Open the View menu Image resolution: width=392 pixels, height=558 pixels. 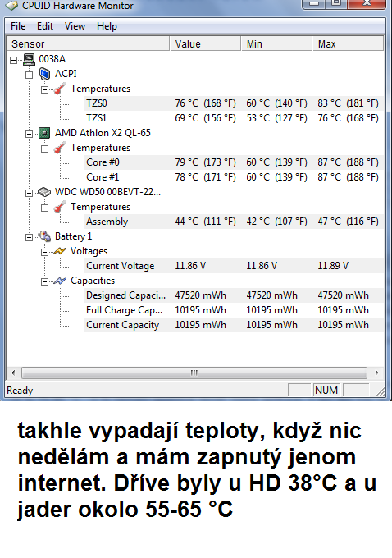click(75, 26)
